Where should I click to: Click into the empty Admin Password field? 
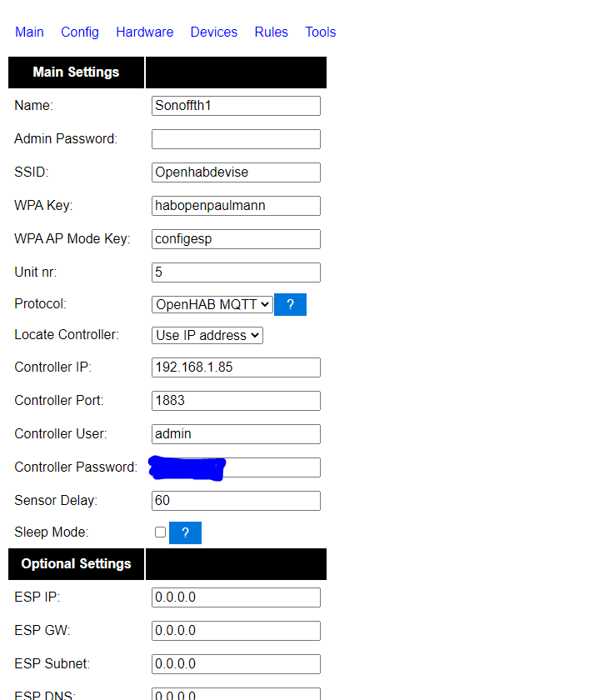click(x=236, y=139)
